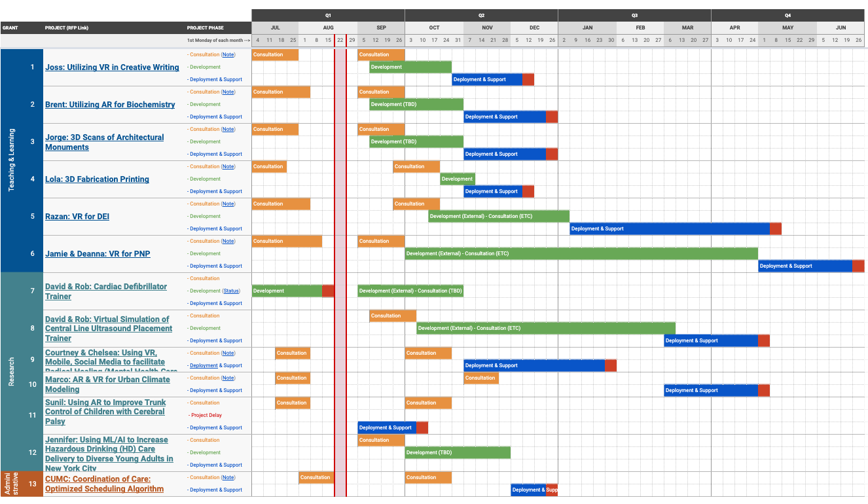868x504 pixels.
Task: Click the PROJECT PHASE column header
Action: (x=206, y=27)
